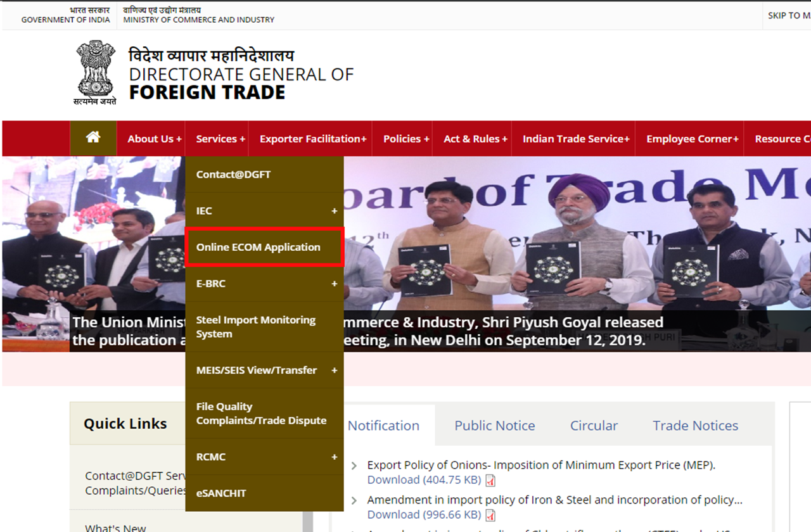Open File Quality Complaints/Trade Dispute
The height and width of the screenshot is (532, 811).
click(x=264, y=414)
